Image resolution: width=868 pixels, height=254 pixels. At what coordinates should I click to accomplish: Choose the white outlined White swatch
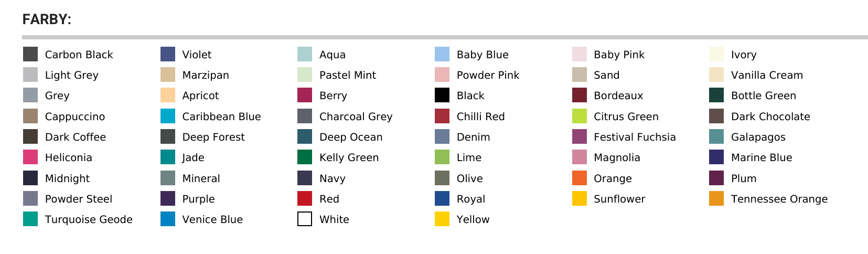[x=305, y=219]
